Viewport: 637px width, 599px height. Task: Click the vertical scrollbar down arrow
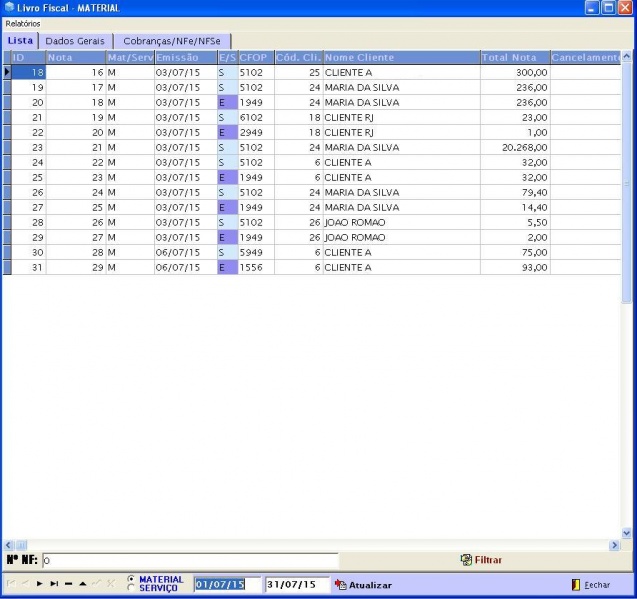[627, 533]
